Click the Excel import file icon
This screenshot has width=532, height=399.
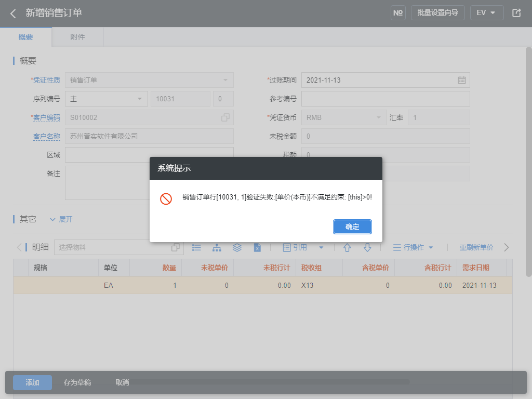(x=258, y=248)
